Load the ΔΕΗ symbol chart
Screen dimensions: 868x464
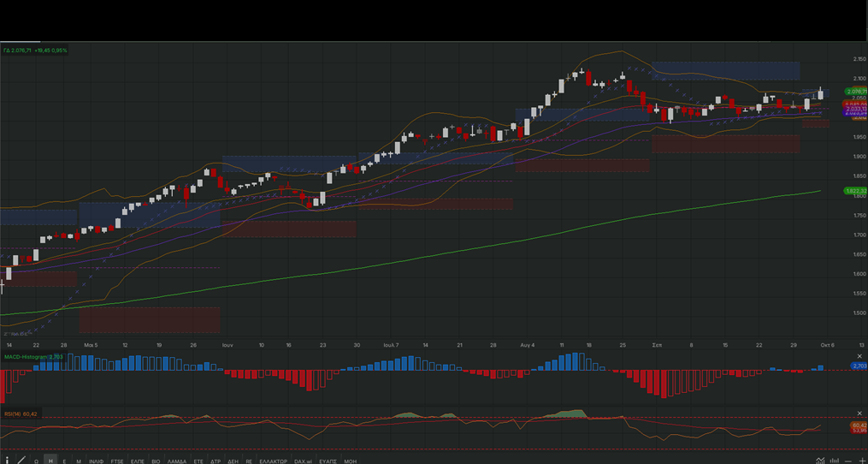[x=233, y=461]
